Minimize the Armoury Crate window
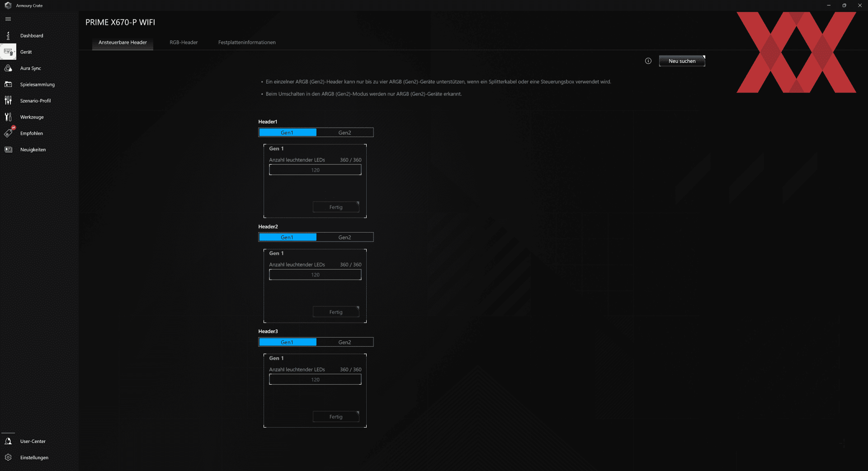 click(x=829, y=5)
